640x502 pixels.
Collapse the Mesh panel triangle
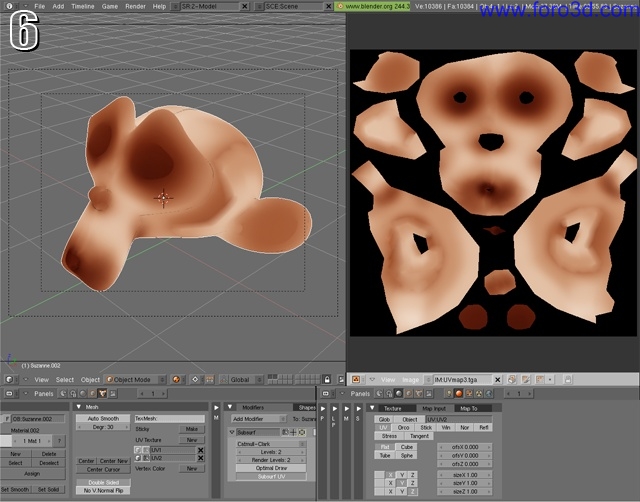tap(79, 407)
